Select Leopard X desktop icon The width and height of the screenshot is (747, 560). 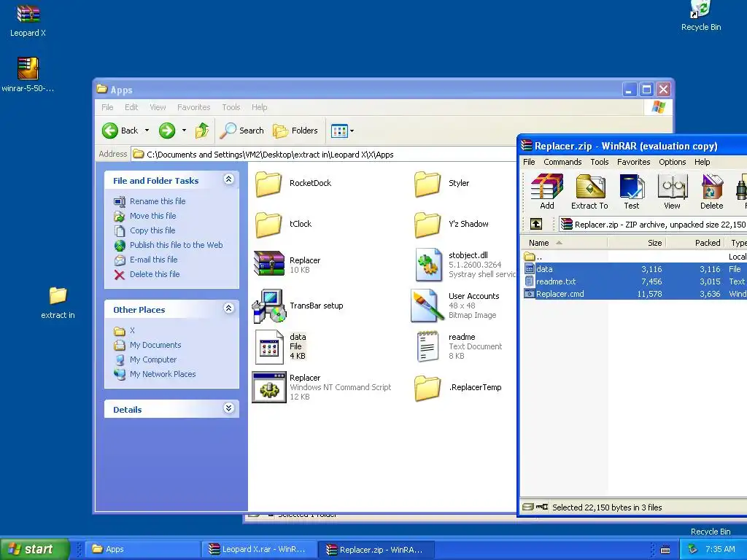28,20
